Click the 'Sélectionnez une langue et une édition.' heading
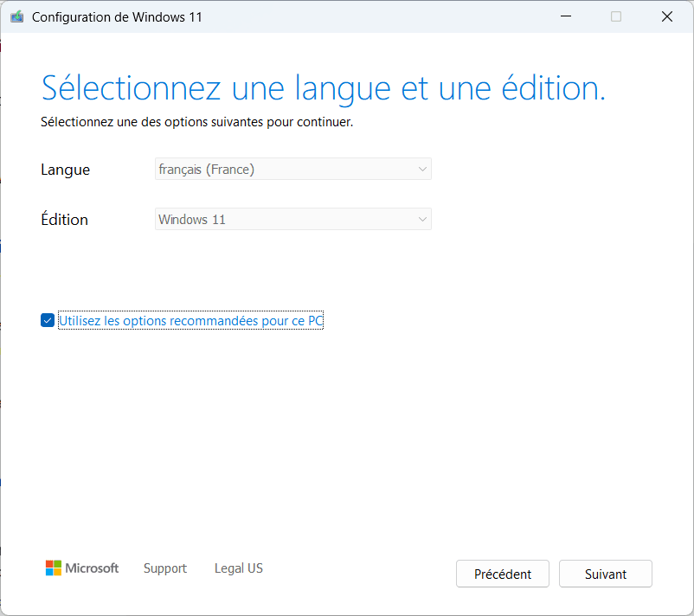Screen dimensions: 694x616 pos(323,88)
